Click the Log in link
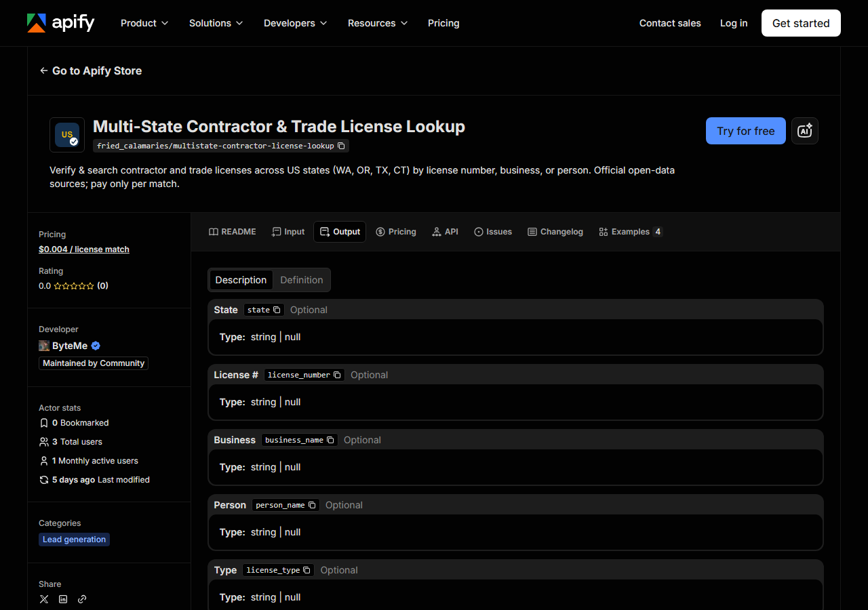The width and height of the screenshot is (868, 610). coord(734,23)
